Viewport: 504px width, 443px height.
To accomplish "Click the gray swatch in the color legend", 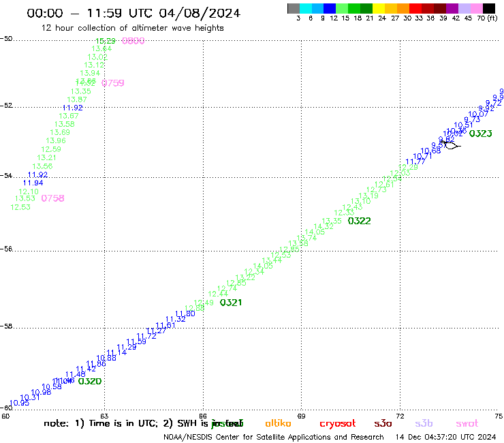I will (x=294, y=8).
